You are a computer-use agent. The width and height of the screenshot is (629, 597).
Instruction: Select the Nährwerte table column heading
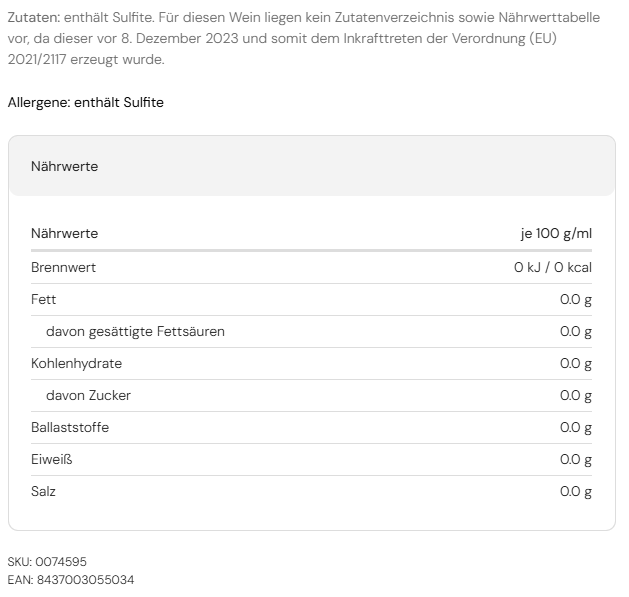65,233
